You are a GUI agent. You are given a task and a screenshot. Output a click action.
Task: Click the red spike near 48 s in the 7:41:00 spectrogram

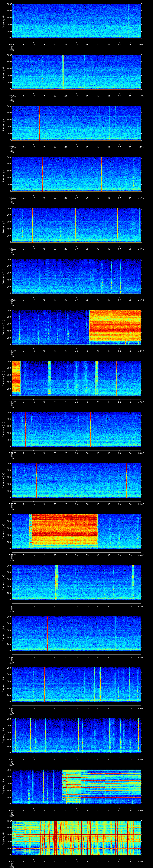point(116,633)
